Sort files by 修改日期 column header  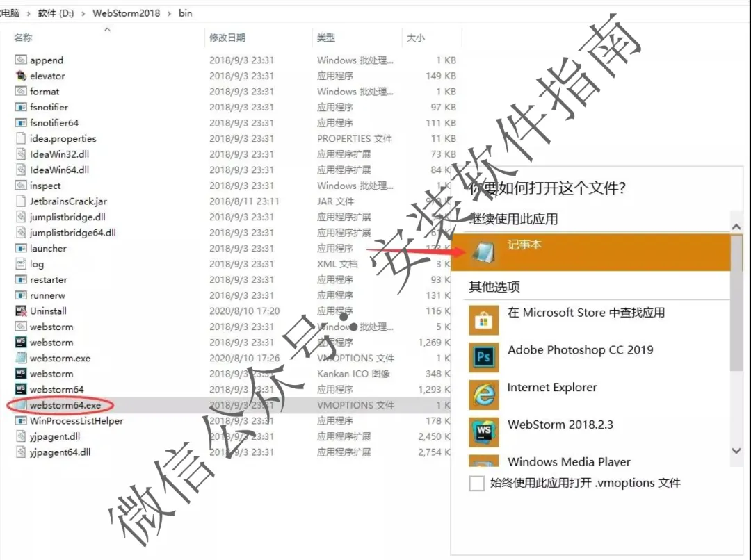click(x=227, y=38)
